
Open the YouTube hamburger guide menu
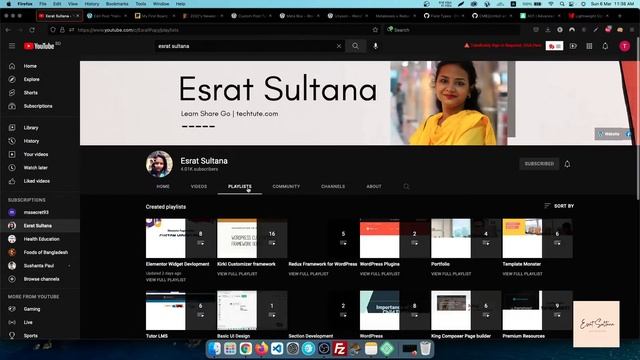[12, 46]
